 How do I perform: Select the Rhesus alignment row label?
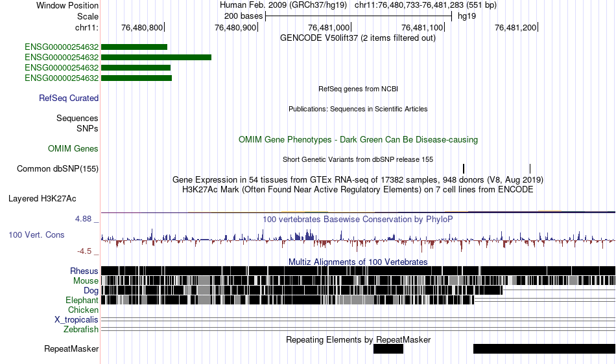[84, 271]
